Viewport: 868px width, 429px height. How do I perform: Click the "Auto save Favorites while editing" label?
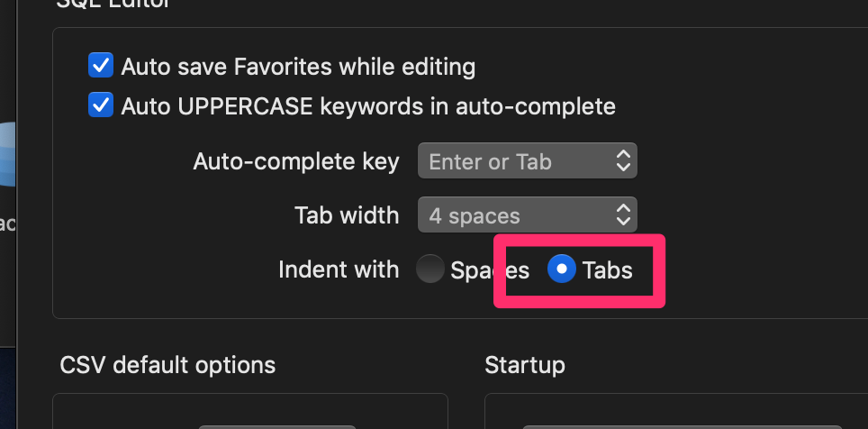tap(298, 67)
